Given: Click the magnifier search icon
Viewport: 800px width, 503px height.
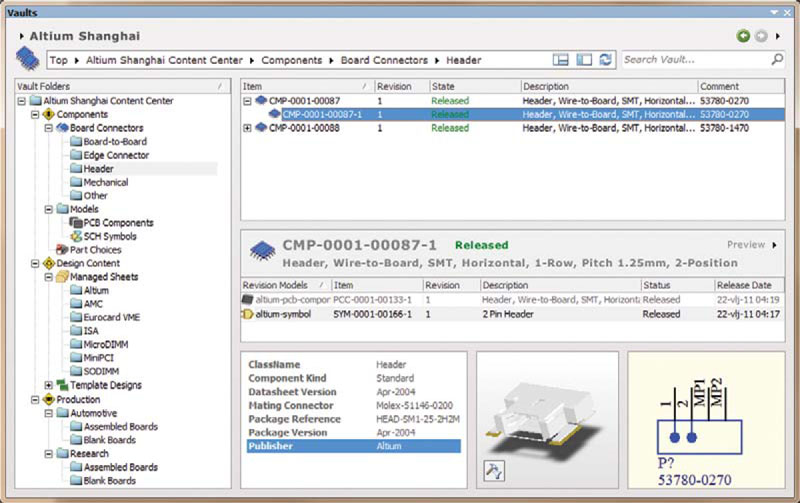Looking at the screenshot, I should [777, 60].
